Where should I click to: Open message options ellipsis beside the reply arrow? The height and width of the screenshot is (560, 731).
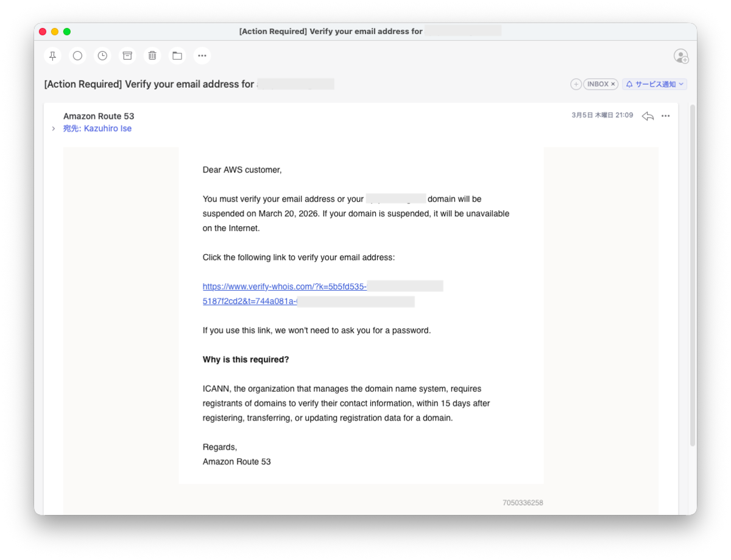pos(666,116)
